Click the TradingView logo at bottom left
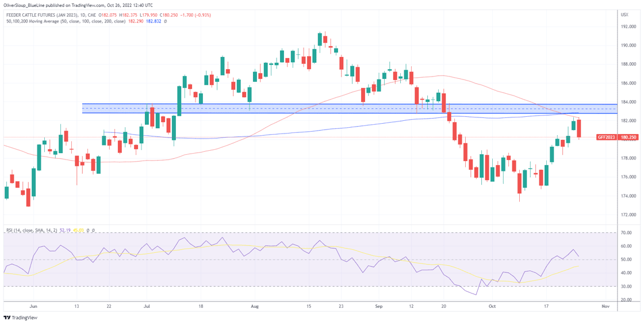Viewport: 644px width, 324px height. tap(19, 318)
